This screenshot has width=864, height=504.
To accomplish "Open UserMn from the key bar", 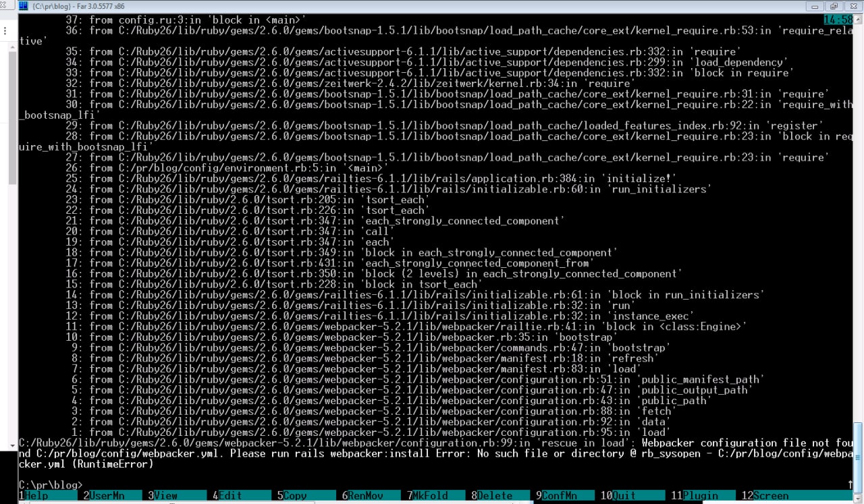I will (x=112, y=495).
